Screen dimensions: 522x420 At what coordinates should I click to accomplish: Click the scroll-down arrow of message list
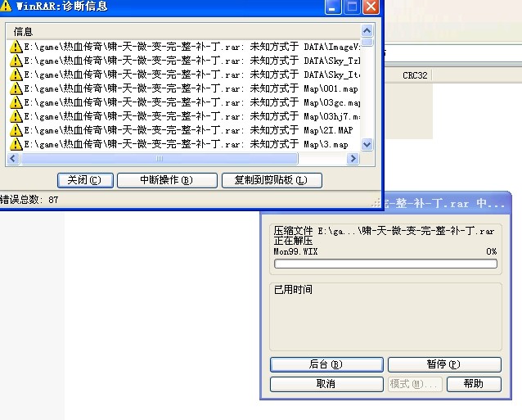tap(367, 145)
